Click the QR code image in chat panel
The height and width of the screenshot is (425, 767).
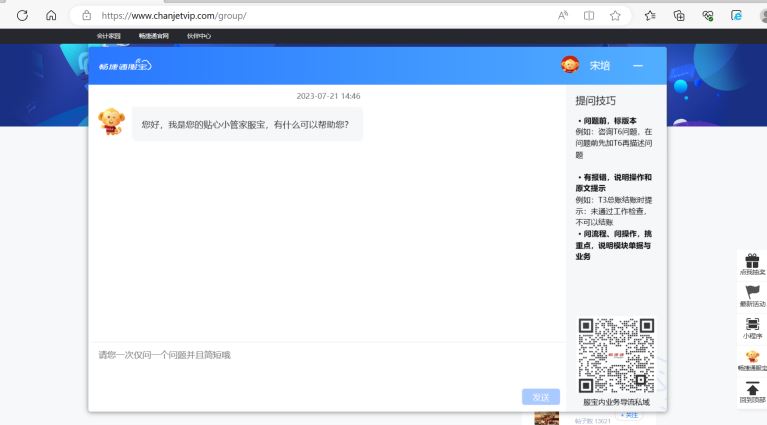point(616,356)
